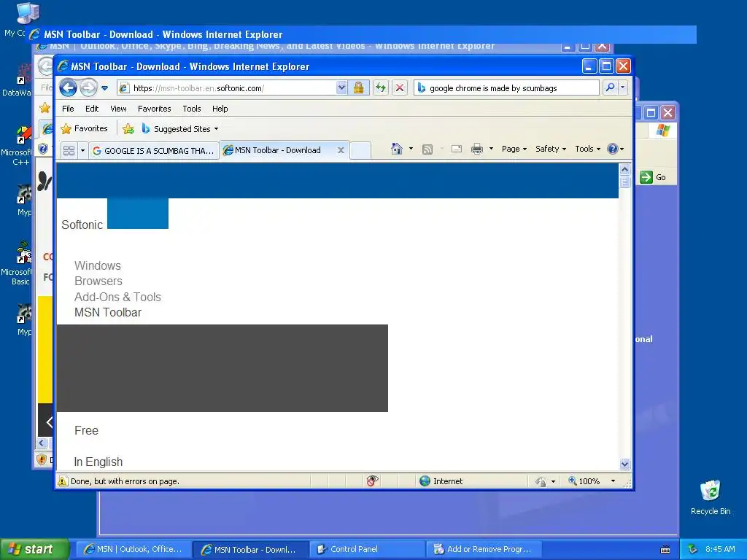Open the recent pages dropdown beside Forward
Screen dimensions: 747x560
pos(105,88)
